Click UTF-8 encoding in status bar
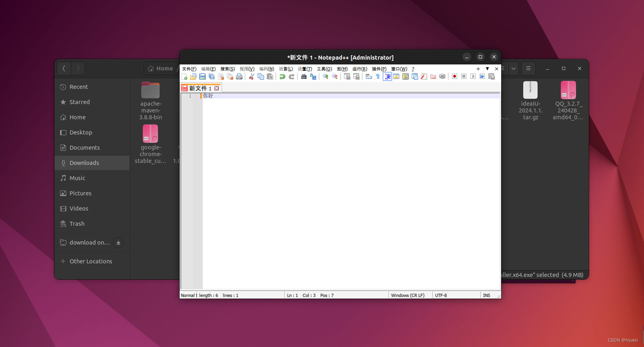The height and width of the screenshot is (347, 644). 441,295
